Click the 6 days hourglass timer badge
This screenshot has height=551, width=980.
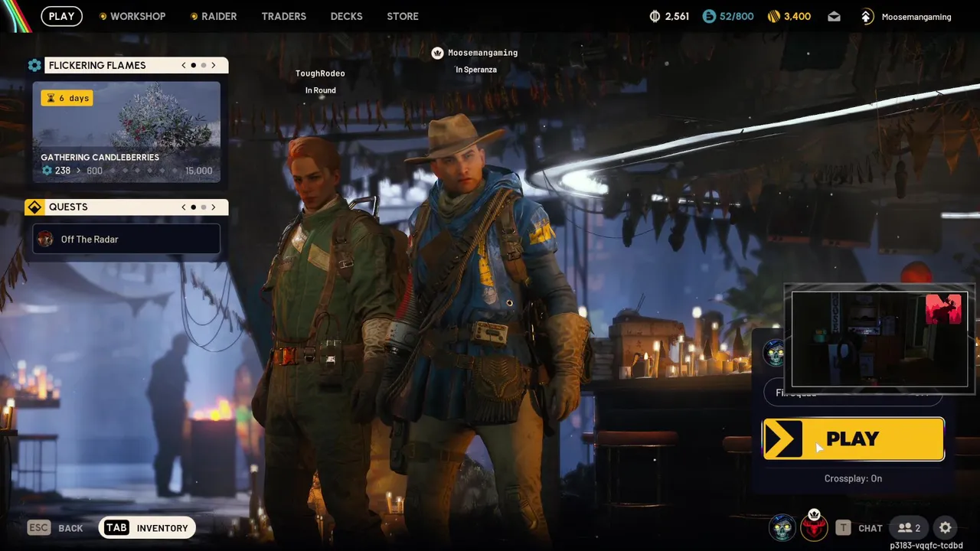(x=67, y=98)
